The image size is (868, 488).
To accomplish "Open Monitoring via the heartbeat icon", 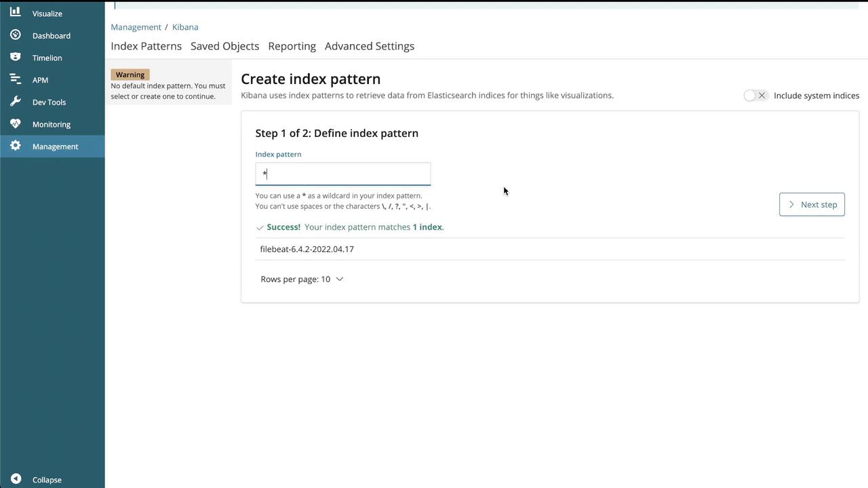I will coord(15,124).
